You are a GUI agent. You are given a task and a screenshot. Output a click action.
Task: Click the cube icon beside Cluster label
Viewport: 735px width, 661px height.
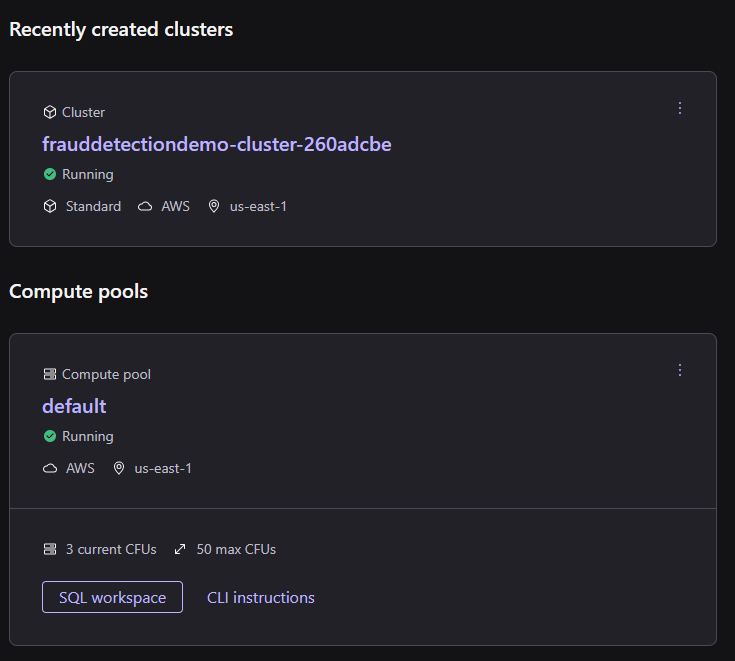pos(50,112)
